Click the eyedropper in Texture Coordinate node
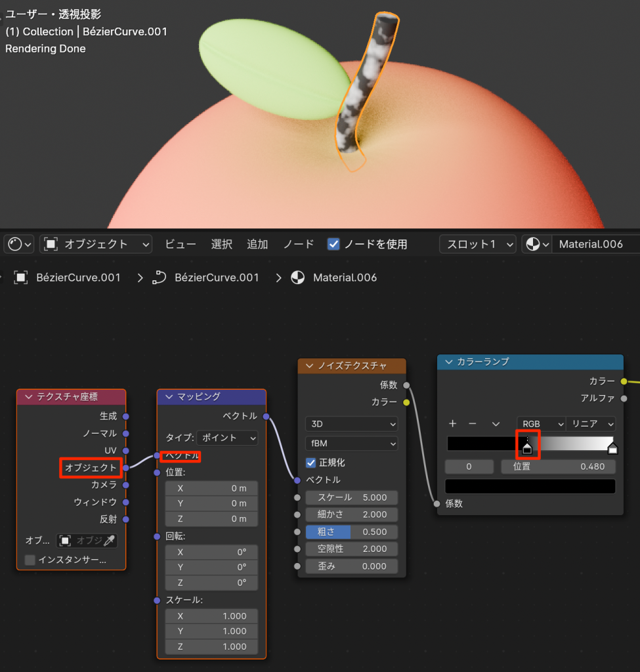The width and height of the screenshot is (640, 672). [x=110, y=540]
